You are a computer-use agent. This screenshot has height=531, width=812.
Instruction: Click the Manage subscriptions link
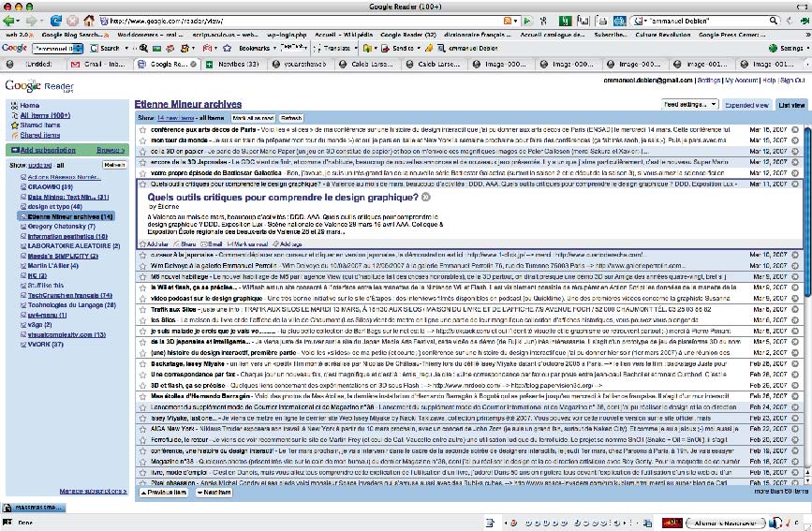coord(93,491)
